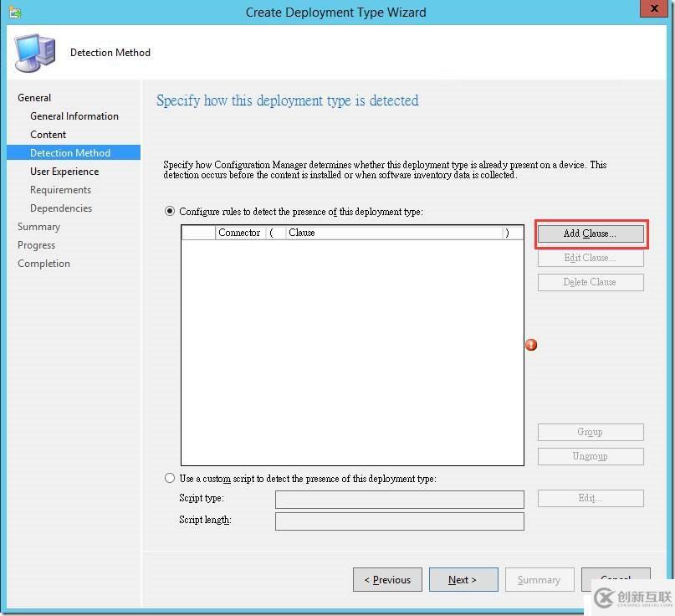Go to the Requirements step
Screen dimensions: 675x616
(60, 190)
